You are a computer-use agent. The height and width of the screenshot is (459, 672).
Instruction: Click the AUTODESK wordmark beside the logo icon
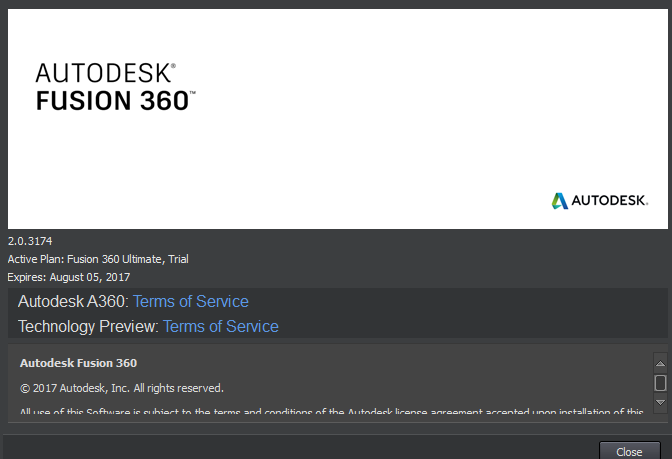(x=609, y=201)
